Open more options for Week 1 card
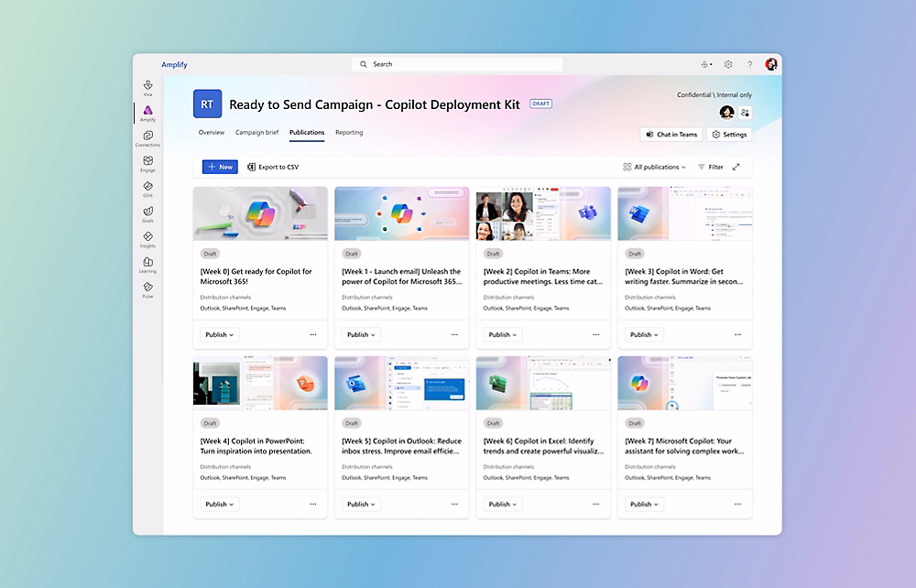 pyautogui.click(x=454, y=334)
